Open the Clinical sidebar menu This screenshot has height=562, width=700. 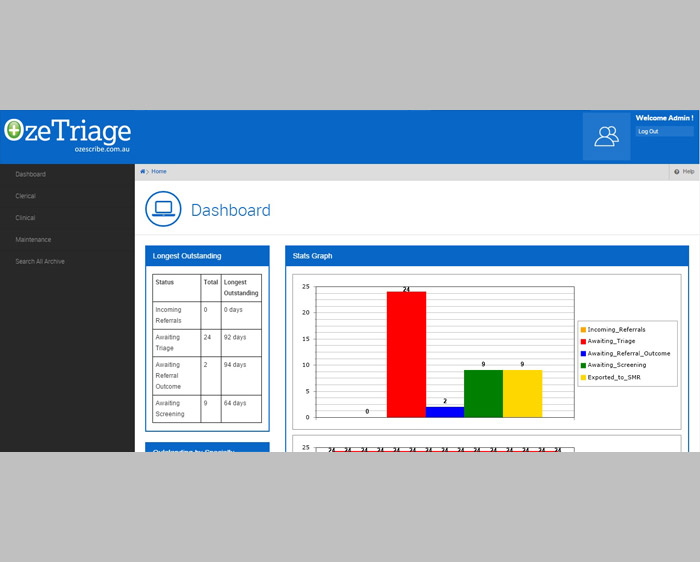(25, 218)
